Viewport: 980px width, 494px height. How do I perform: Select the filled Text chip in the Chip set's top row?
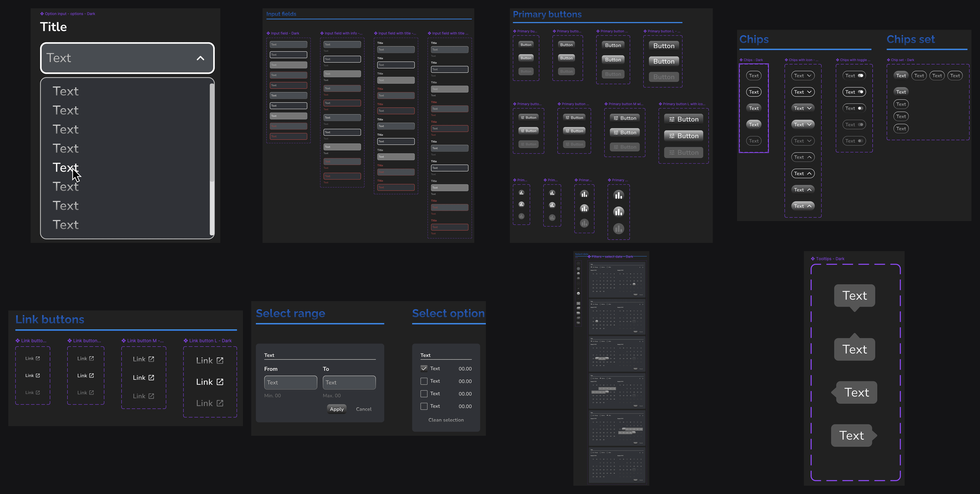pos(901,76)
